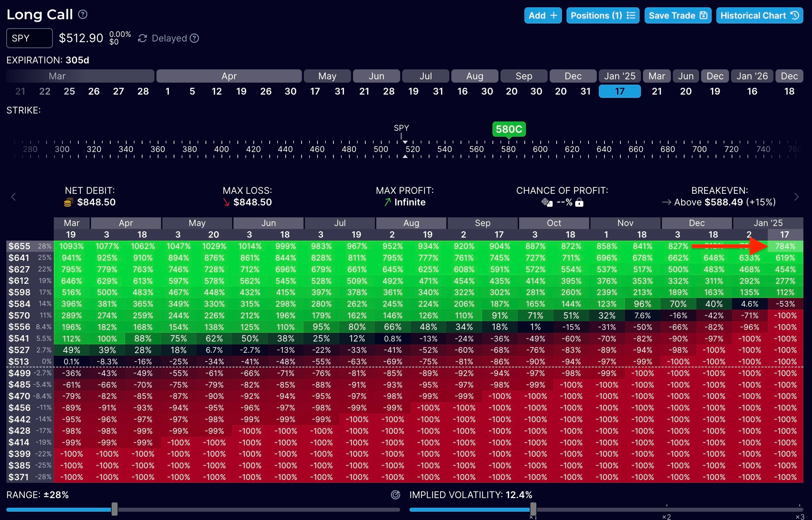Click the lock icon beside chance of profit
This screenshot has width=812, height=520.
click(579, 202)
